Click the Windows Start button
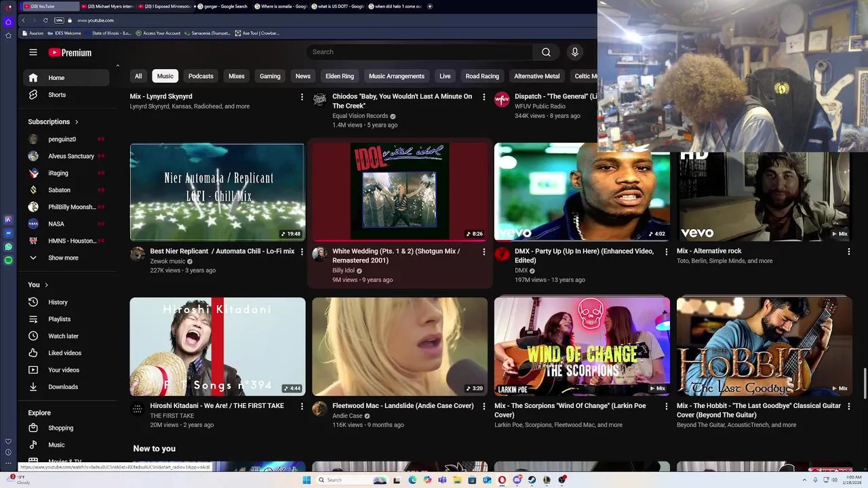The width and height of the screenshot is (868, 488). point(307,480)
